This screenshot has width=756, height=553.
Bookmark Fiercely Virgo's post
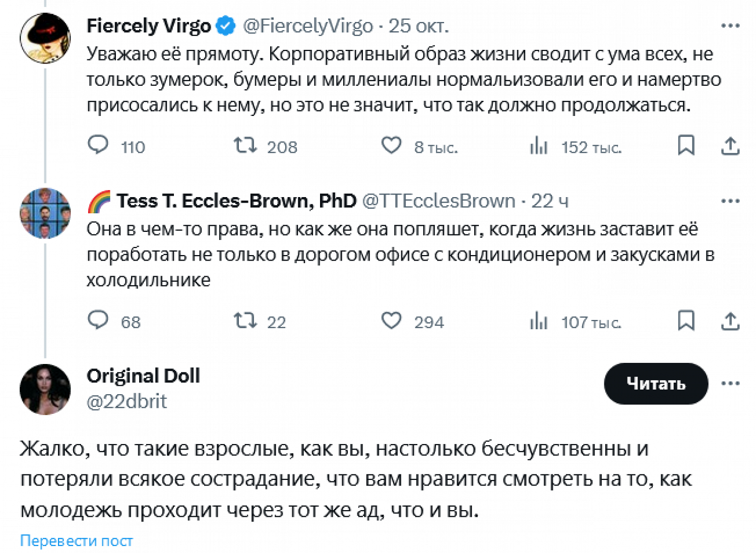click(x=686, y=145)
